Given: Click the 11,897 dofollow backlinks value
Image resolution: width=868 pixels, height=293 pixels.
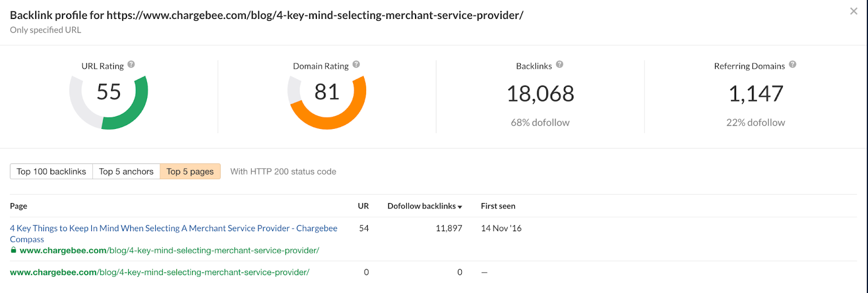Looking at the screenshot, I should pyautogui.click(x=449, y=228).
